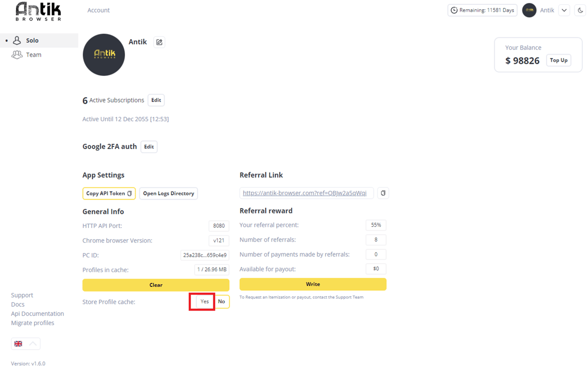Click Number of referrals value 8
Screen dimensions: 588x371
tap(376, 240)
